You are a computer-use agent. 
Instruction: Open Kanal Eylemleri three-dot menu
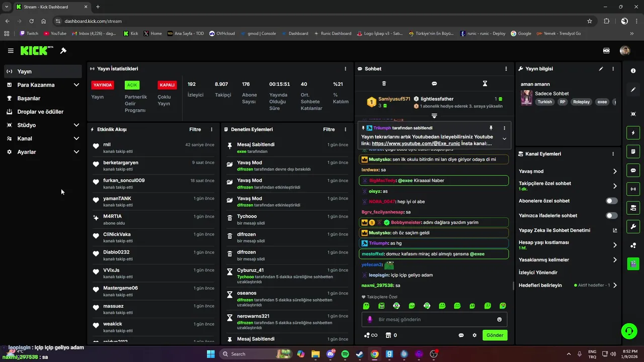(613, 154)
